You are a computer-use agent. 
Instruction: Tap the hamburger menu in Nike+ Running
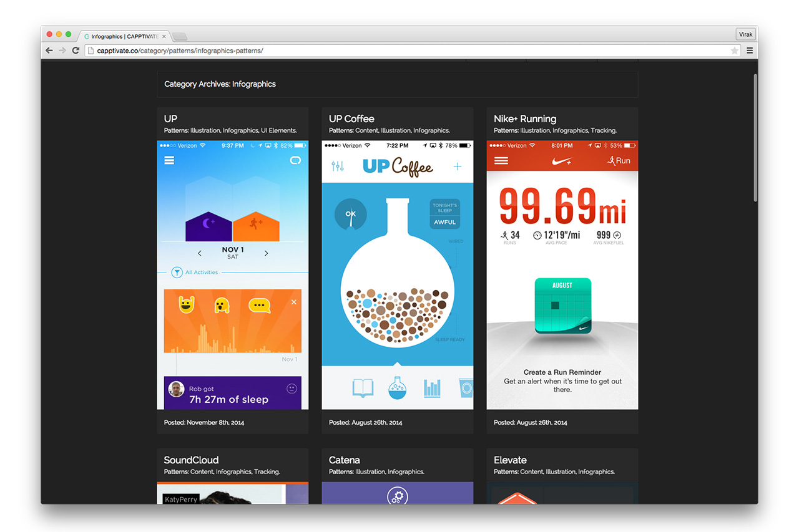tap(501, 160)
